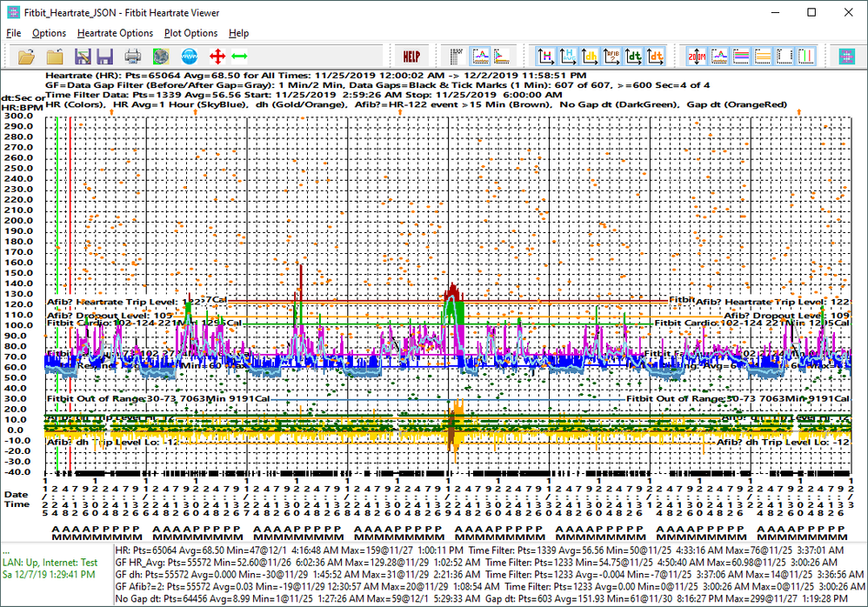Screen dimensions: 868x607
Task: Click the red vertical time filter stop line
Action: point(70,293)
